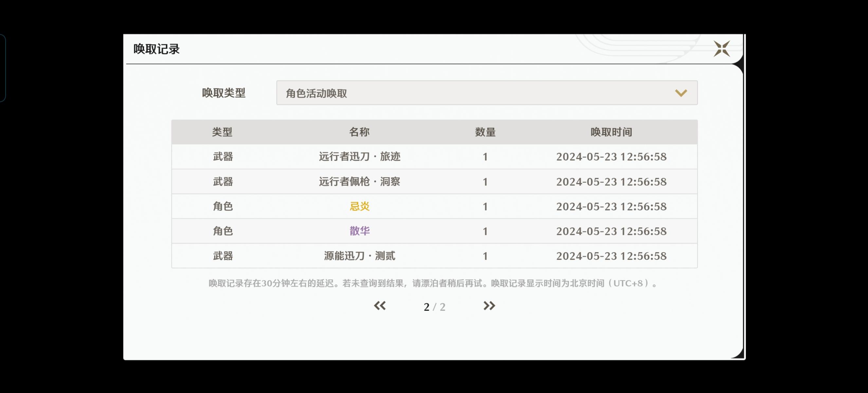
Task: Click the 源能迅刀·测贰 weapon row
Action: tap(359, 256)
